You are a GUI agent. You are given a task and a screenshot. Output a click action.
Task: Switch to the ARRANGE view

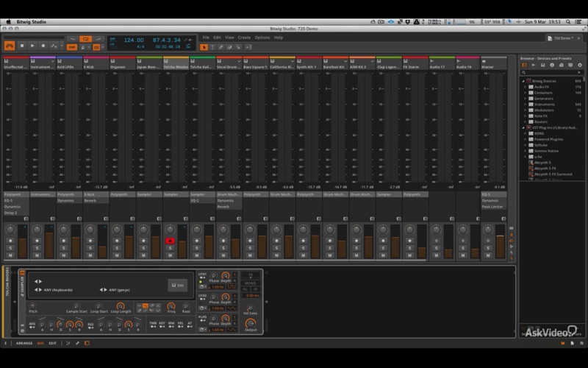[x=24, y=343]
